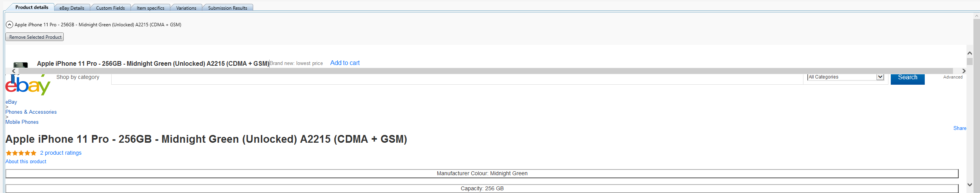Click the iPhone product thumbnail image
Image resolution: width=980 pixels, height=193 pixels.
[20, 65]
